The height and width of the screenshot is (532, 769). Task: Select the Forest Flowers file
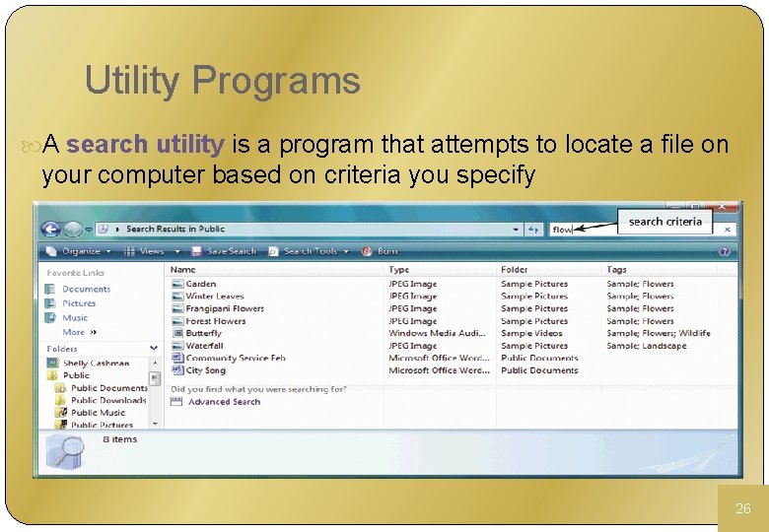215,321
